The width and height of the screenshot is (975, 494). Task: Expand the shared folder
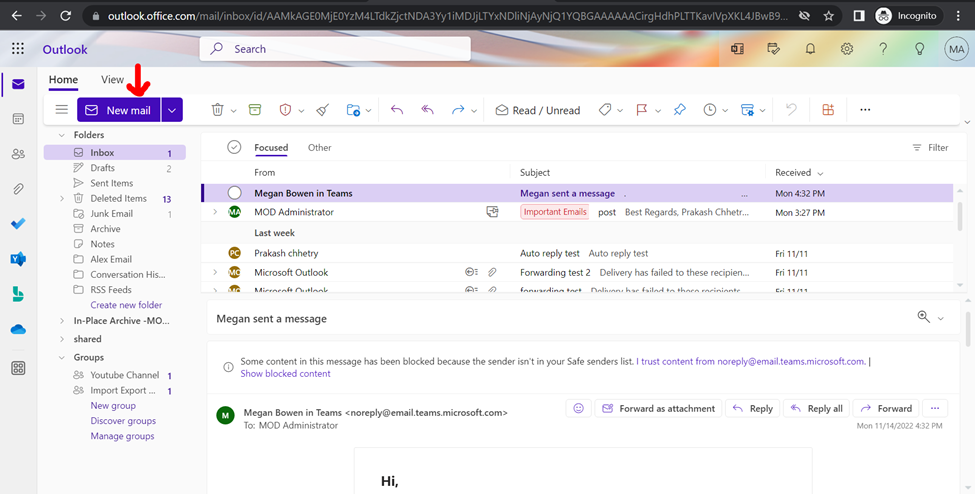(x=61, y=339)
